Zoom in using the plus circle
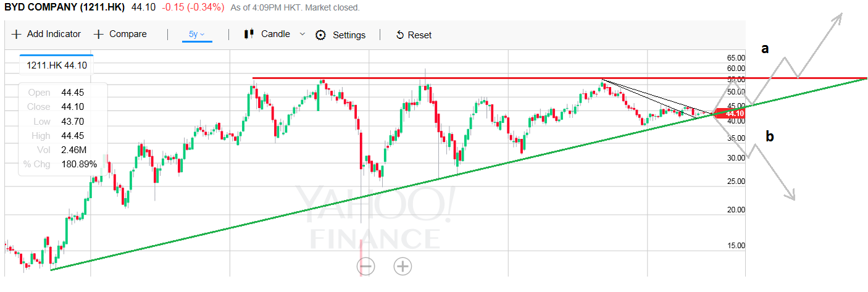The image size is (868, 292). [x=403, y=266]
